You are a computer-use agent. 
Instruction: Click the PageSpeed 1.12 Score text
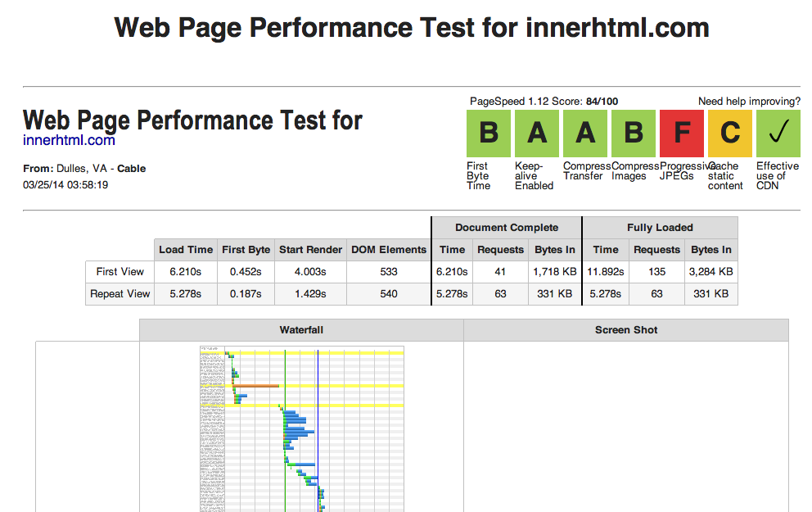[x=544, y=101]
